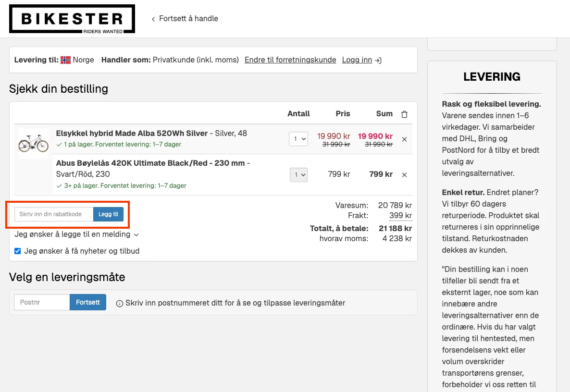Click the Fortsett button
This screenshot has width=570, height=392.
88,302
